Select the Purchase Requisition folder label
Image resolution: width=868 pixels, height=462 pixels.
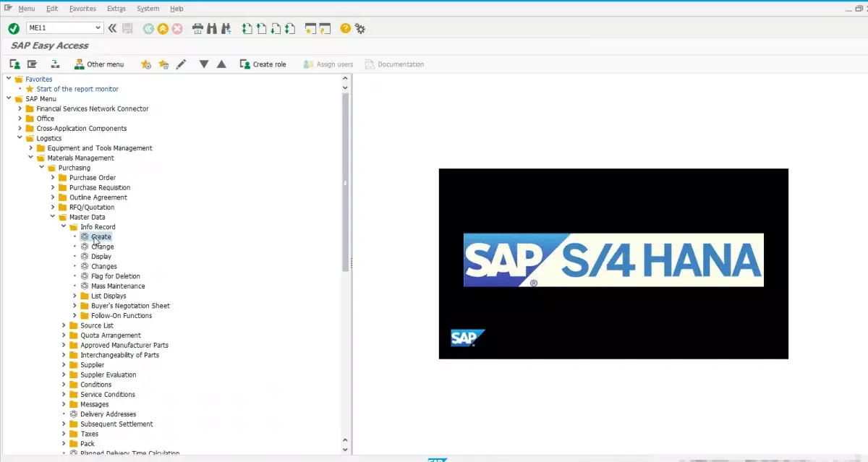tap(99, 188)
